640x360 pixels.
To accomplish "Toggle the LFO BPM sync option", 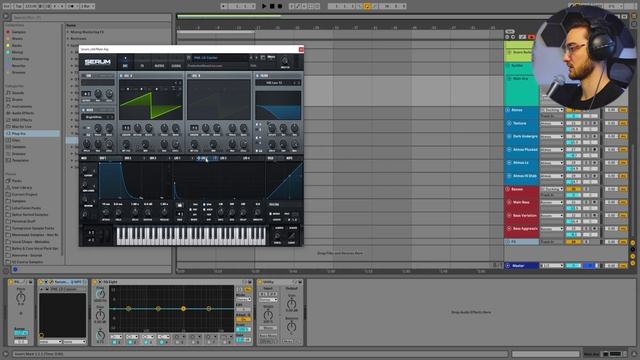I will pos(207,204).
